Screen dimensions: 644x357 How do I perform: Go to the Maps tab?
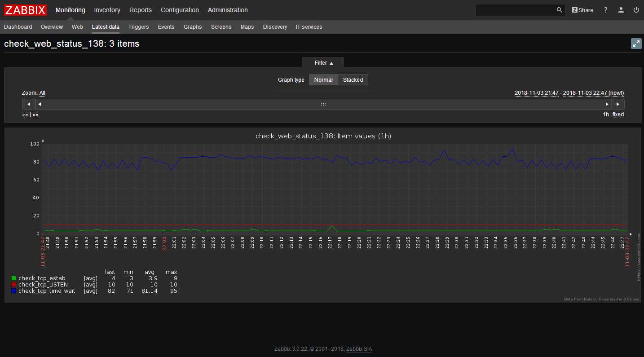point(247,27)
